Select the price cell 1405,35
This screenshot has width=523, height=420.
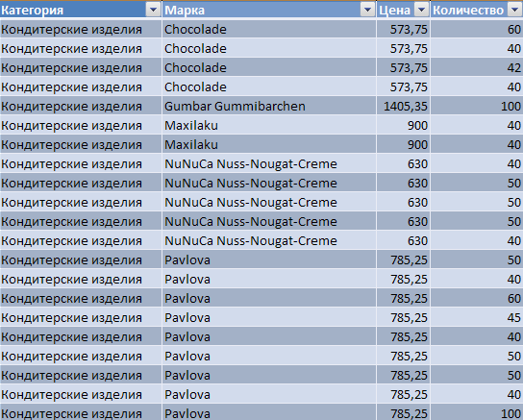pos(403,106)
